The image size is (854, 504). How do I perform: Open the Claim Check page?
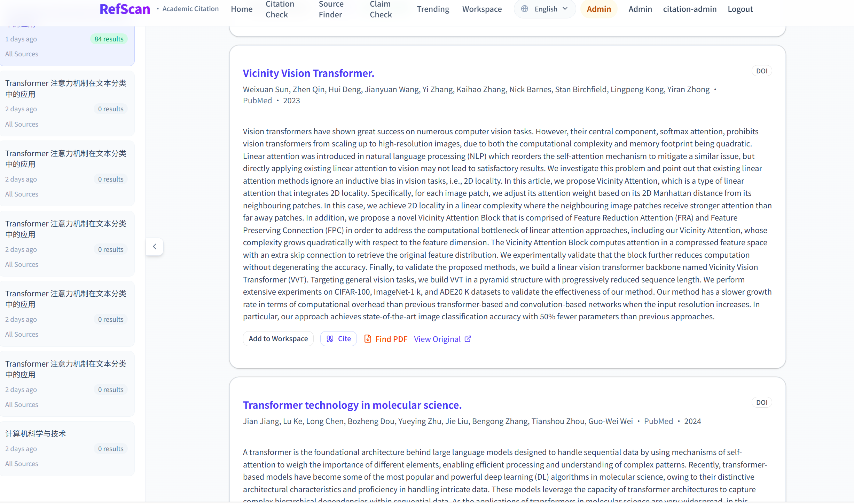381,9
